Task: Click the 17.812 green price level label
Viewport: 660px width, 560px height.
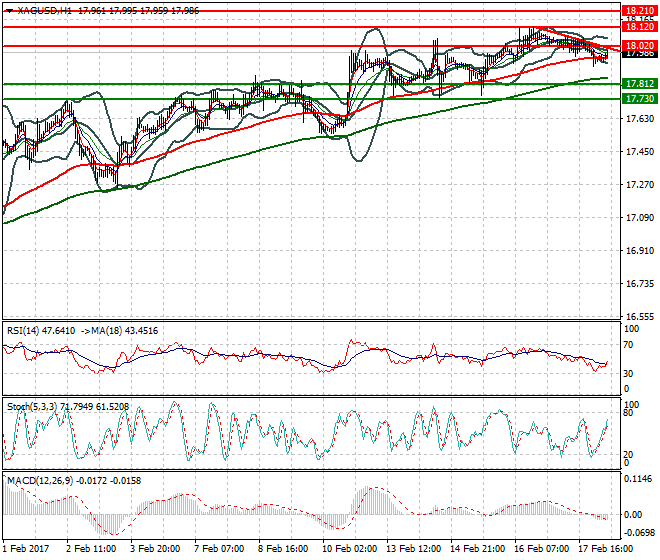Action: [x=640, y=84]
